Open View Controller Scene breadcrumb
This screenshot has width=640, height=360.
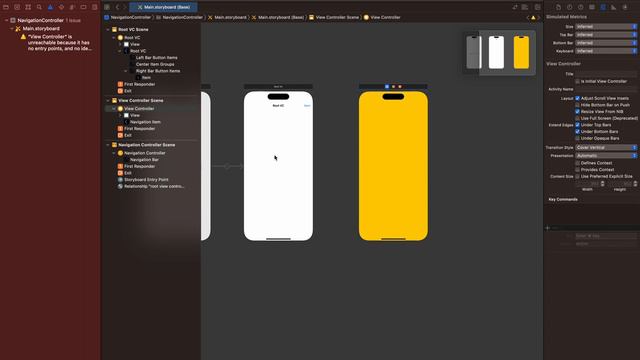333,18
